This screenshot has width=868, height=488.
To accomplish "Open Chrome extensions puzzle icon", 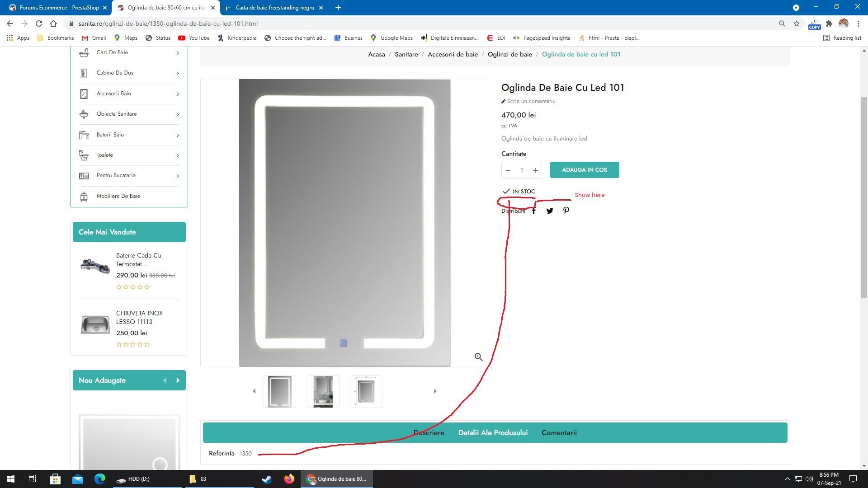I will (x=829, y=23).
